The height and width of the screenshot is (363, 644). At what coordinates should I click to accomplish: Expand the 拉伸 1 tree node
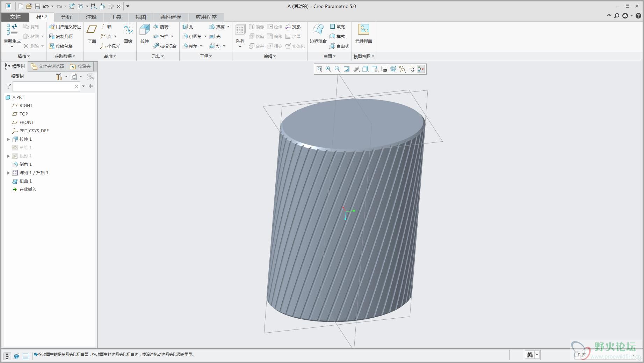[8, 139]
